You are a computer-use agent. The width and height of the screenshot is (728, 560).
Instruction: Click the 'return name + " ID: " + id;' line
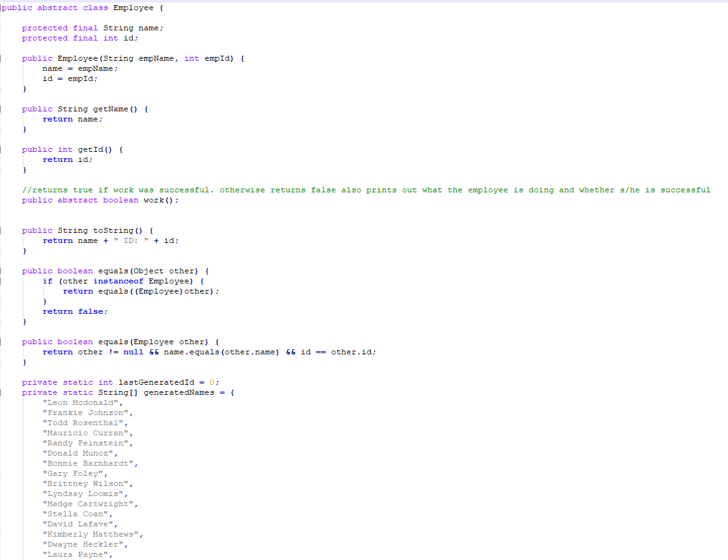point(111,241)
